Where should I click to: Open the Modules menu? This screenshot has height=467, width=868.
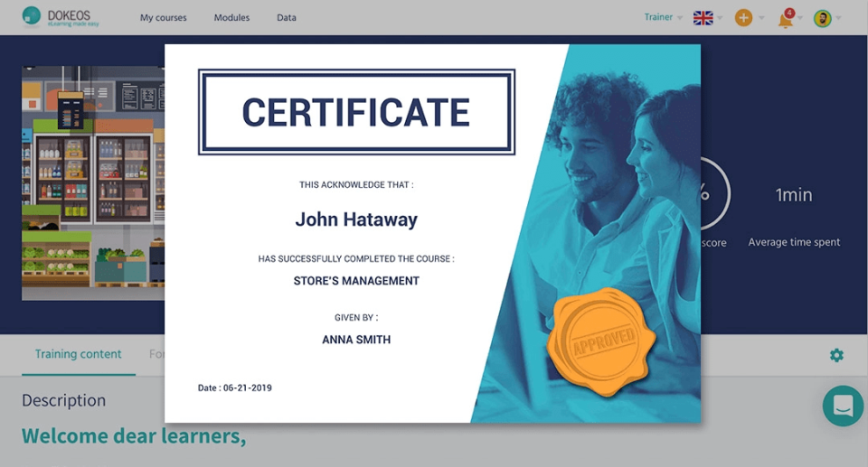[x=231, y=18]
